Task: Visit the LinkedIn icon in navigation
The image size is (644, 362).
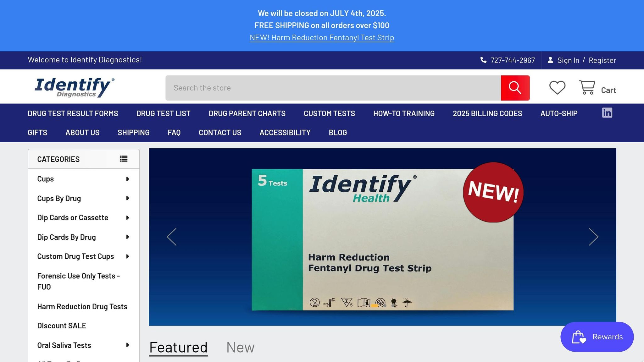Action: coord(607,113)
